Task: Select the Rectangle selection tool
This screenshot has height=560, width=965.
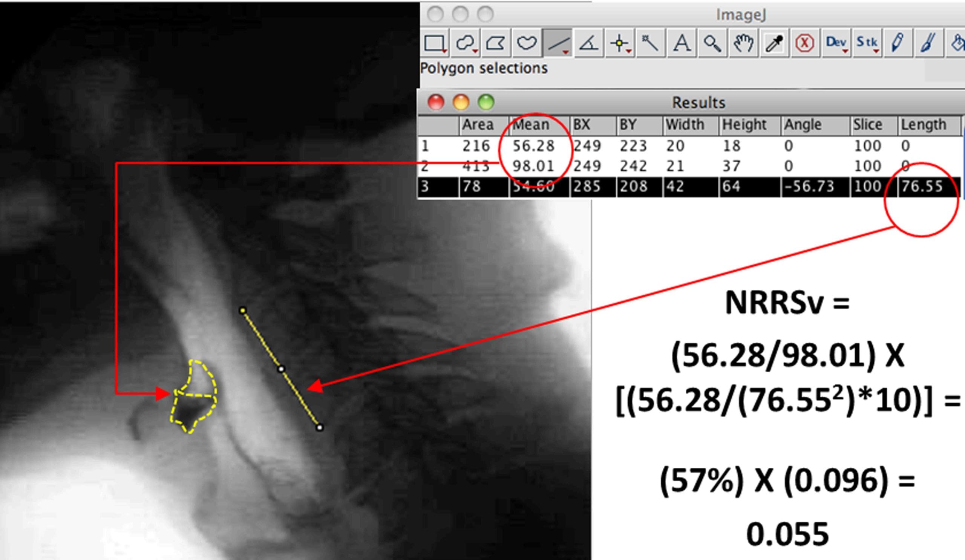Action: point(435,43)
